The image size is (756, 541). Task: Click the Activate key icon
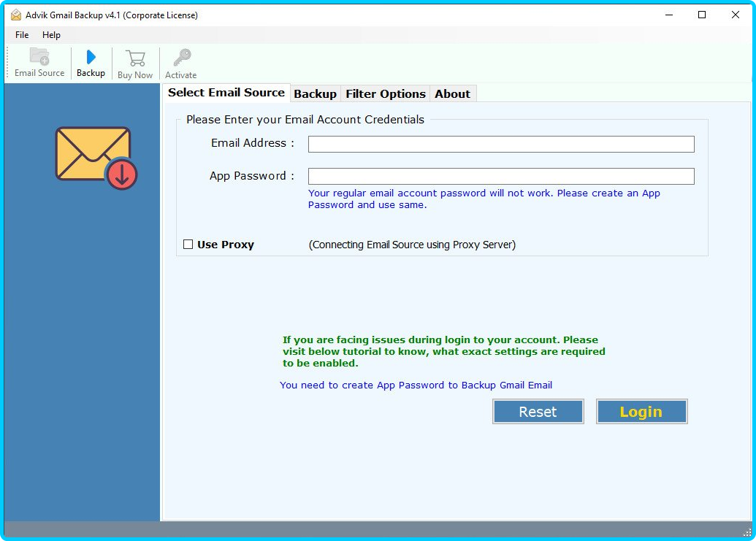click(181, 58)
